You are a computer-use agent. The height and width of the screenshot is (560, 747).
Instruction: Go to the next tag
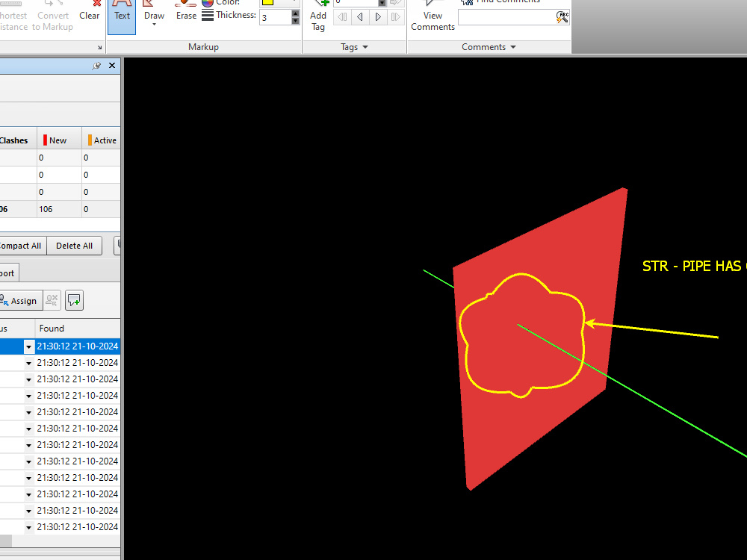378,17
